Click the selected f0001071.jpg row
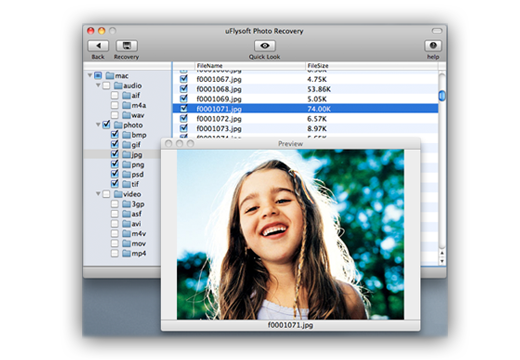This screenshot has height=360, width=520. [x=305, y=109]
